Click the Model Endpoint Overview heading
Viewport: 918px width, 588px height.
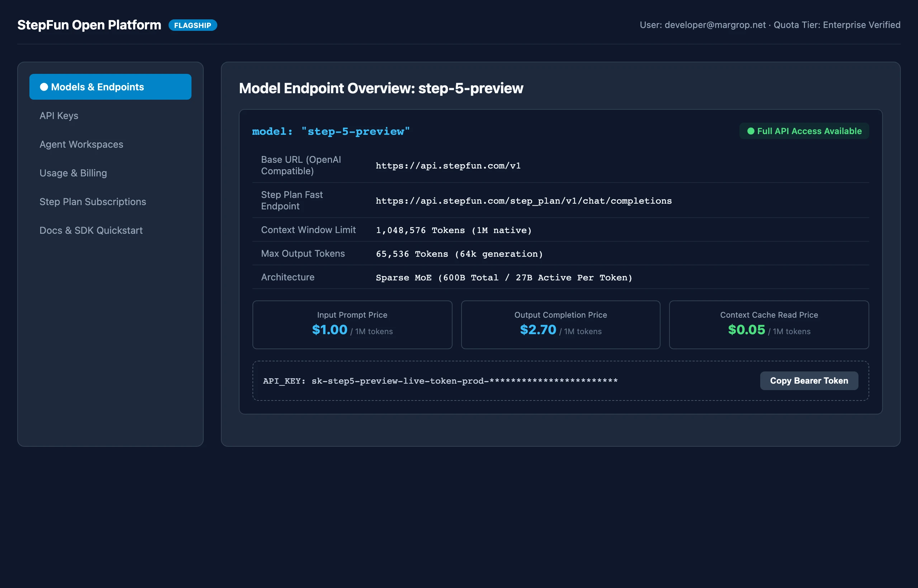tap(381, 88)
